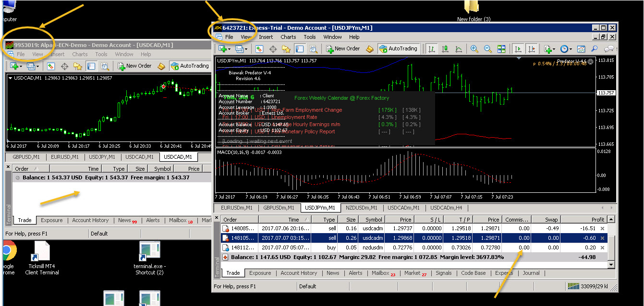
Task: Click Zoom In icon in Exness toolbar
Action: 474,48
